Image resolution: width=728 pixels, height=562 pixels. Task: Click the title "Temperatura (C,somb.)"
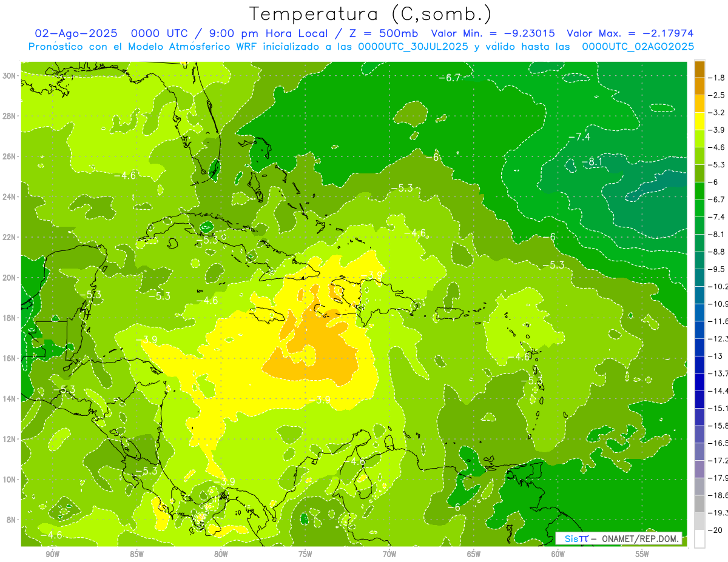tap(371, 14)
